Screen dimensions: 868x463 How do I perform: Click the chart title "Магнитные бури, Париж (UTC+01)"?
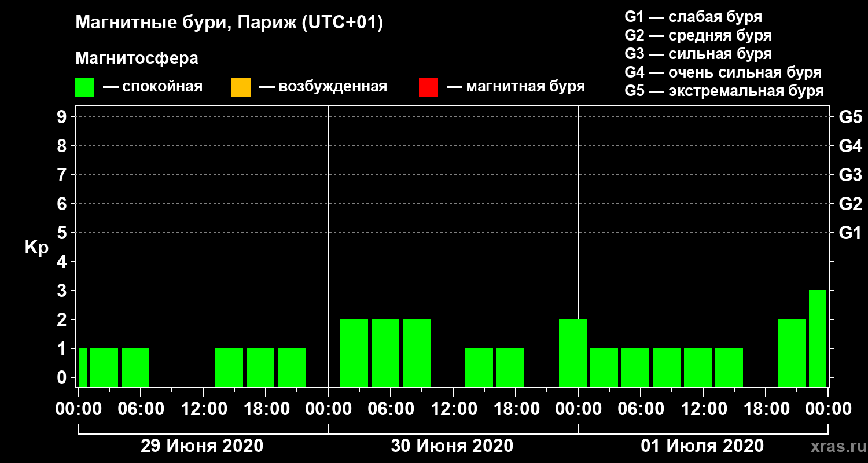[x=229, y=24]
